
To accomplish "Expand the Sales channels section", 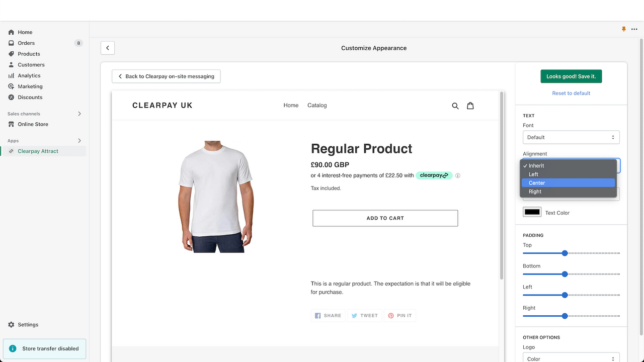I will 79,114.
